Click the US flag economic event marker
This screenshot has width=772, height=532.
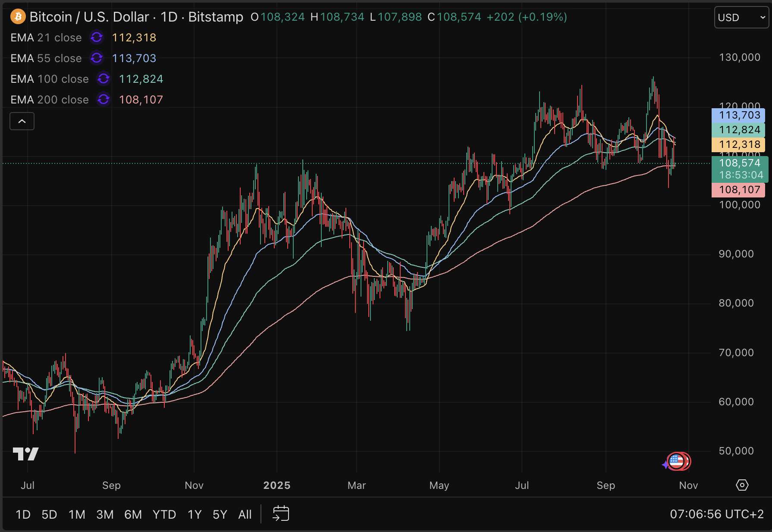tap(676, 461)
